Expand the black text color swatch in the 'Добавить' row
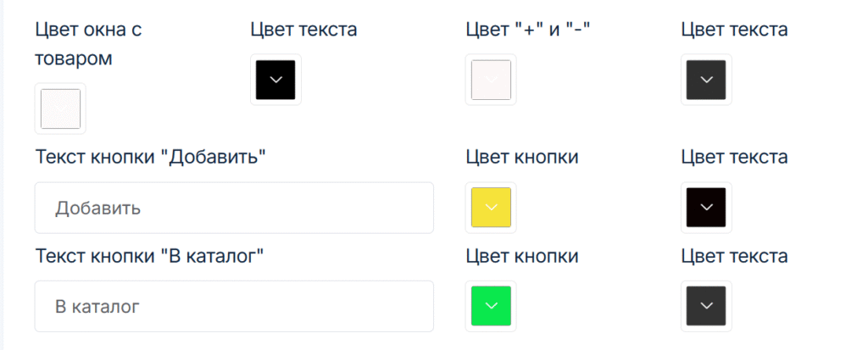 (x=706, y=208)
